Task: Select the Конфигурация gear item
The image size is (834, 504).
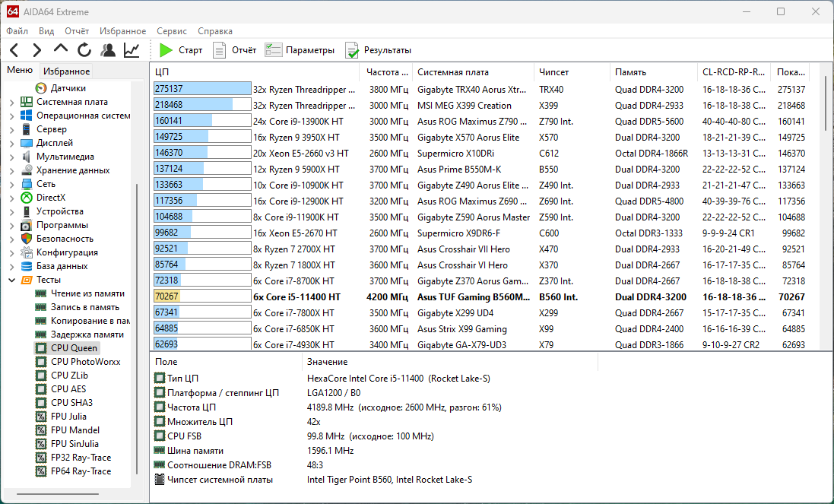Action: pos(67,252)
